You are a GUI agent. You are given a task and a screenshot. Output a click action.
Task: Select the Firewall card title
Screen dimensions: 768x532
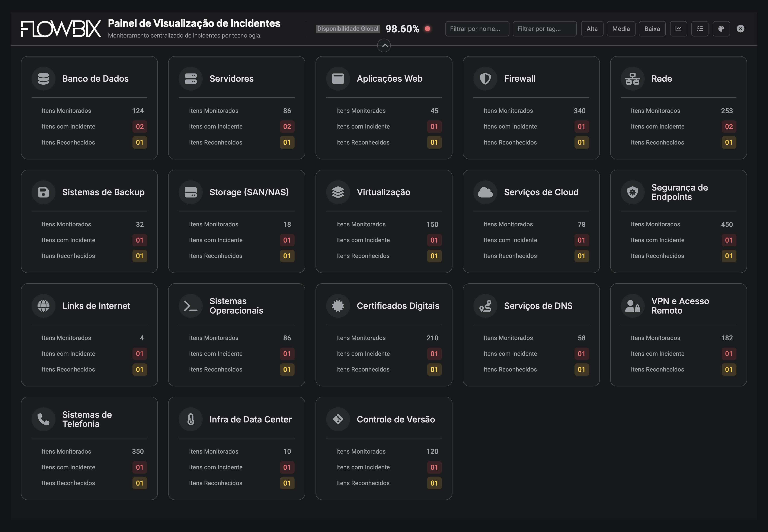point(520,79)
